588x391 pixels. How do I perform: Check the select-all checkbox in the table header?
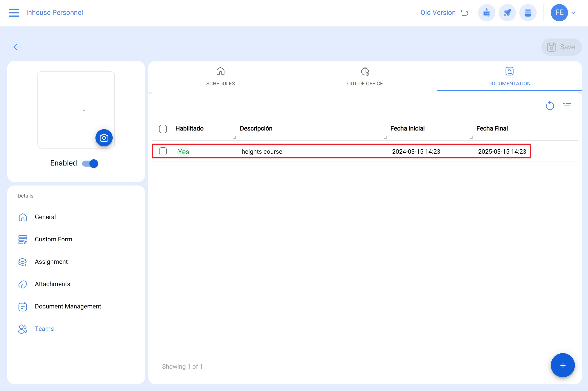click(163, 129)
